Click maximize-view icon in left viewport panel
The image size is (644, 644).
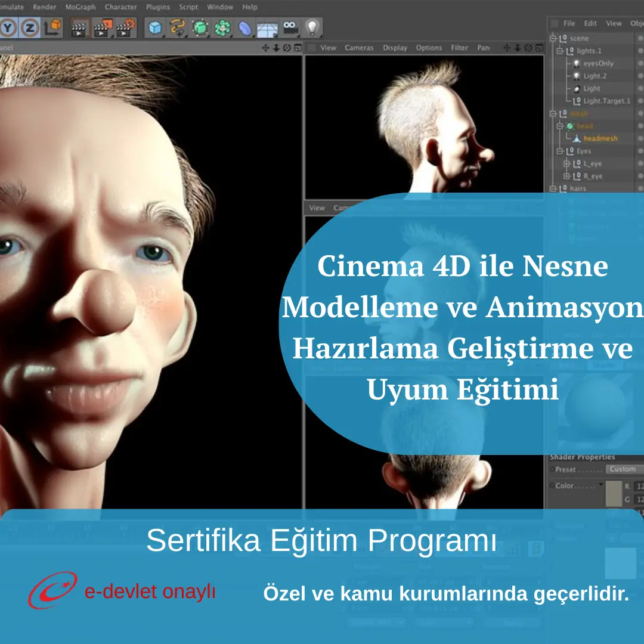tap(298, 48)
